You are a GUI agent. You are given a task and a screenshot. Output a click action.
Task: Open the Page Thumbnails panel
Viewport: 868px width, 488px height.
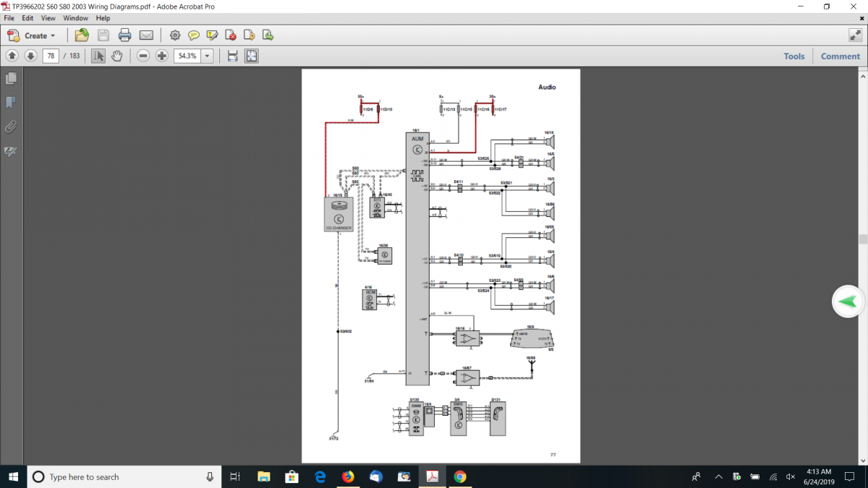[x=11, y=78]
